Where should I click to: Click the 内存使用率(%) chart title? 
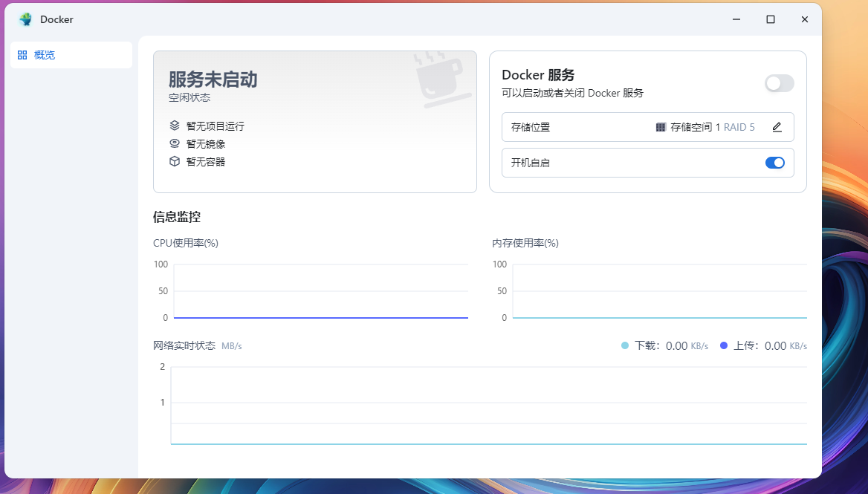tap(525, 244)
